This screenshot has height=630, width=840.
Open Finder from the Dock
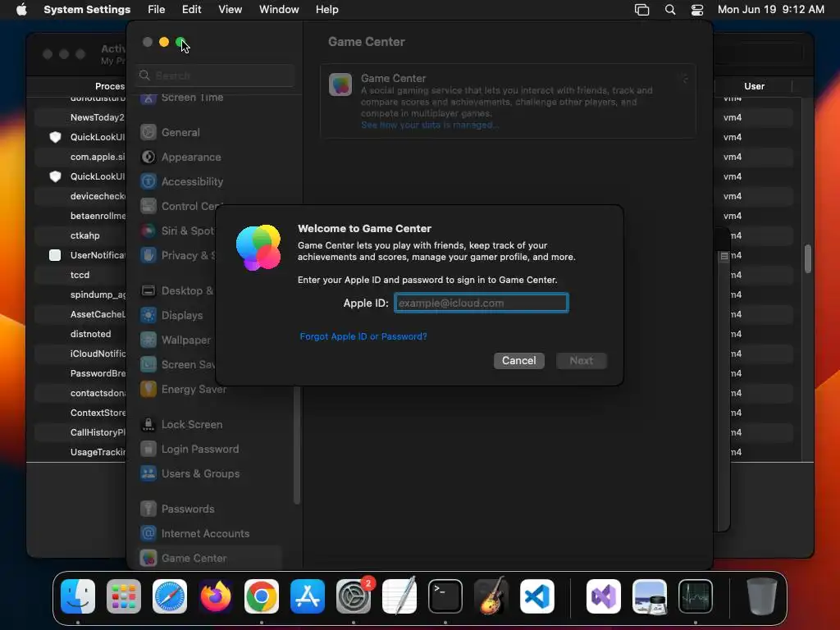78,596
